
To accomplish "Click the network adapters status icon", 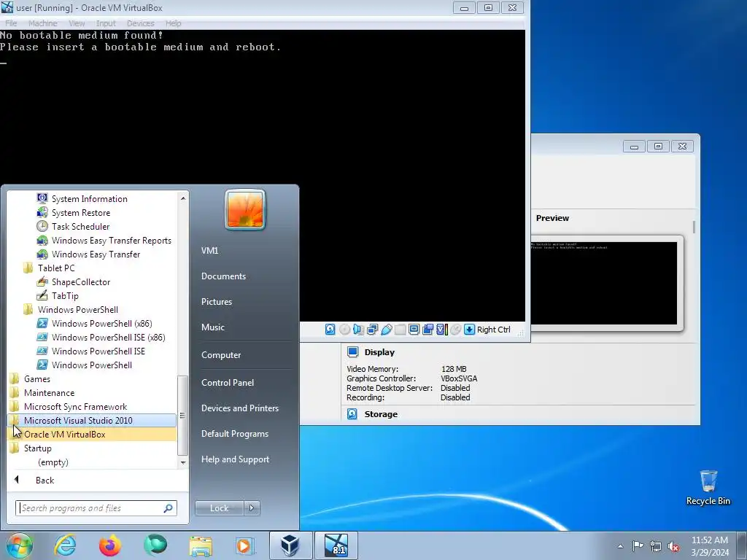I will (373, 330).
